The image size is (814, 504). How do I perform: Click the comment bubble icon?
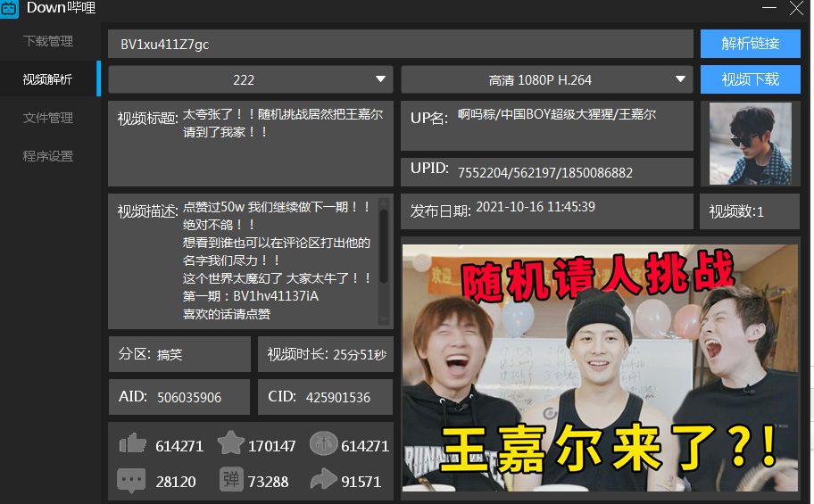(131, 481)
